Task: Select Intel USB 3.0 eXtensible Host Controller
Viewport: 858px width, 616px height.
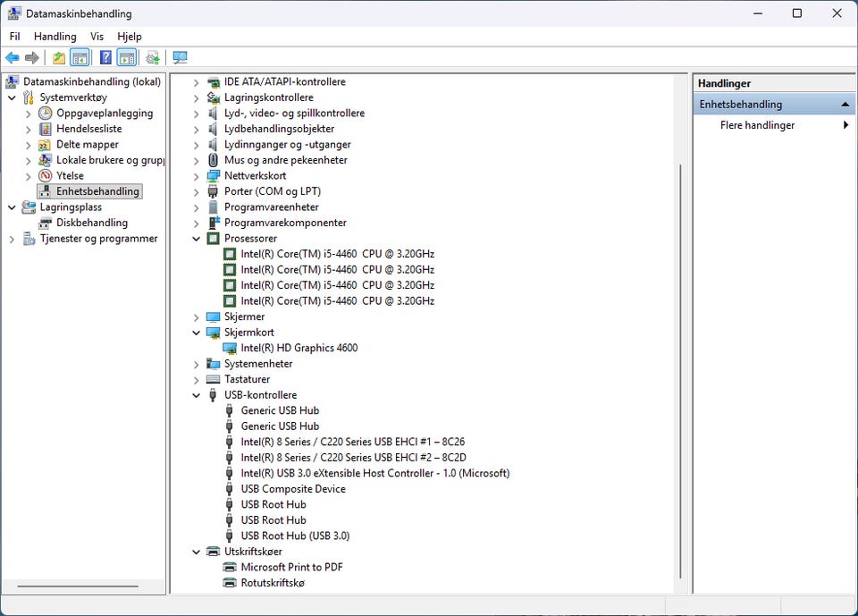Action: coord(374,473)
